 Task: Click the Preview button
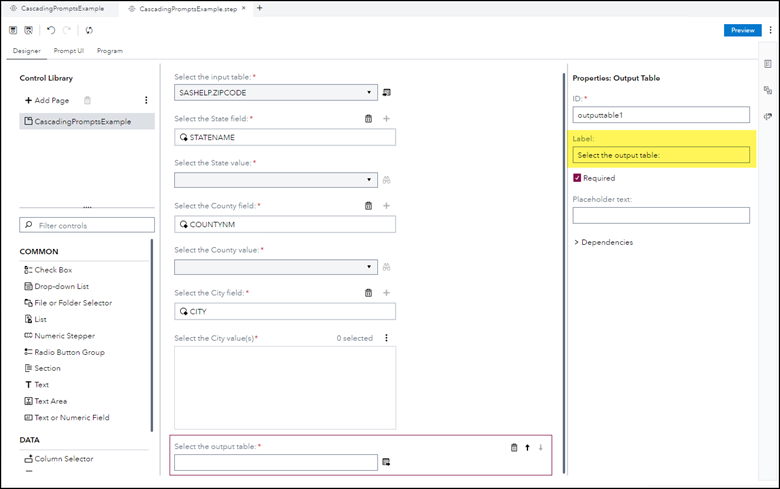point(743,30)
